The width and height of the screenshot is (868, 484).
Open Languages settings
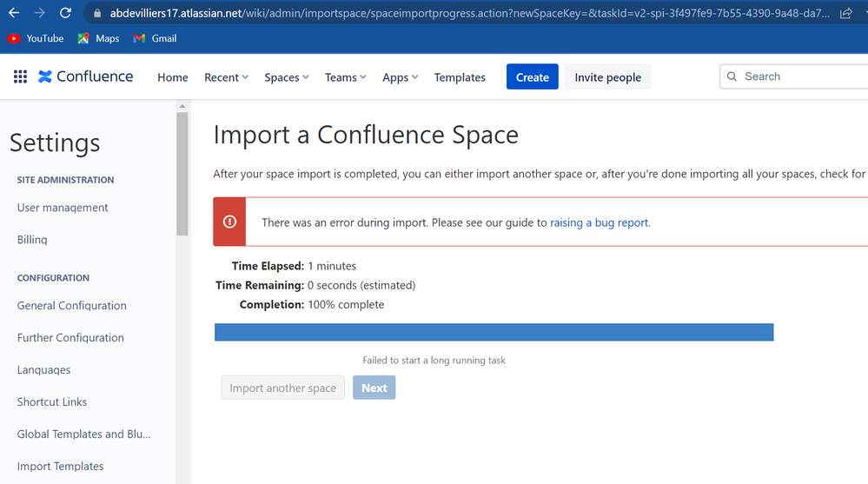(43, 370)
